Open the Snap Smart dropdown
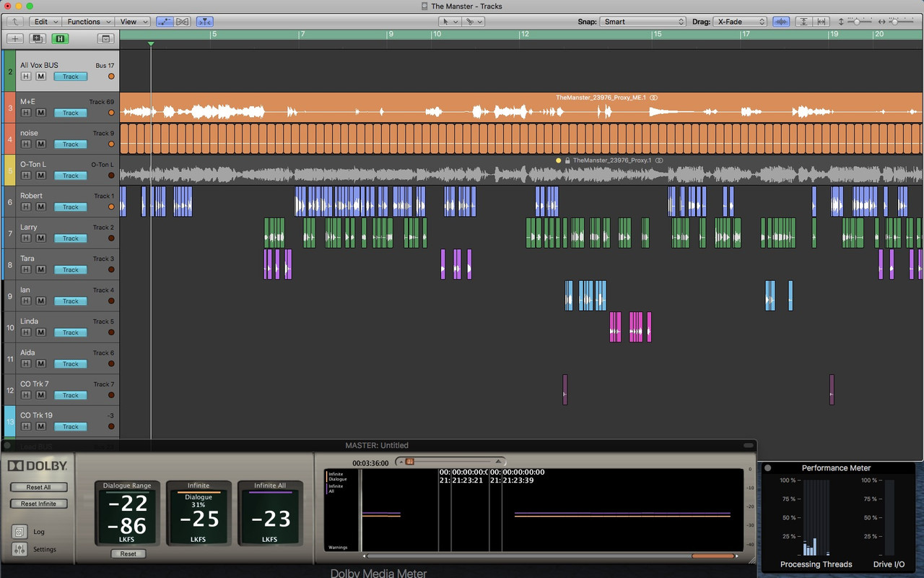The width and height of the screenshot is (924, 578). 642,22
